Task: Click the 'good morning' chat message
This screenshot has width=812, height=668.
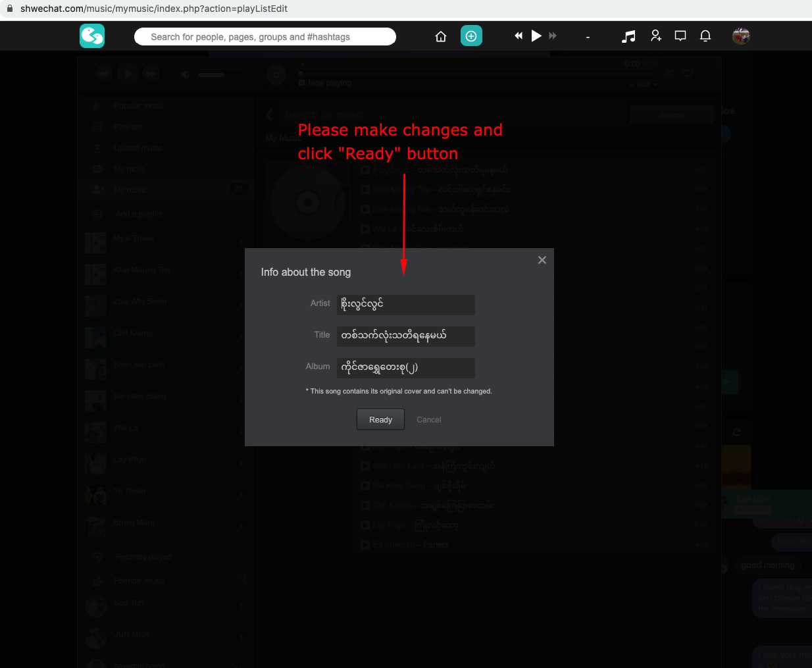Action: (x=768, y=565)
